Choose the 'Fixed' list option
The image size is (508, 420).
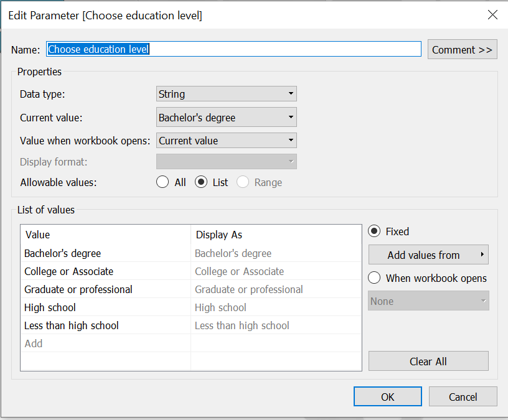click(374, 231)
